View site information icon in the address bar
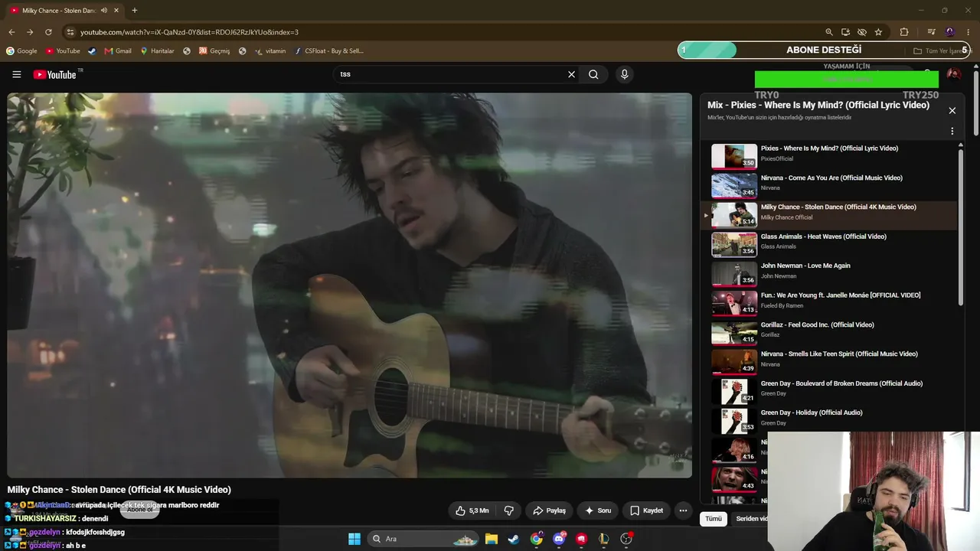This screenshot has height=551, width=980. (70, 32)
